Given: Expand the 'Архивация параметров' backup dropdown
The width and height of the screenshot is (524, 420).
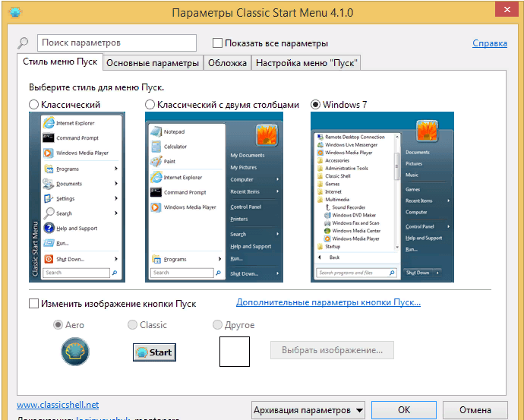Looking at the screenshot, I should coord(308,409).
